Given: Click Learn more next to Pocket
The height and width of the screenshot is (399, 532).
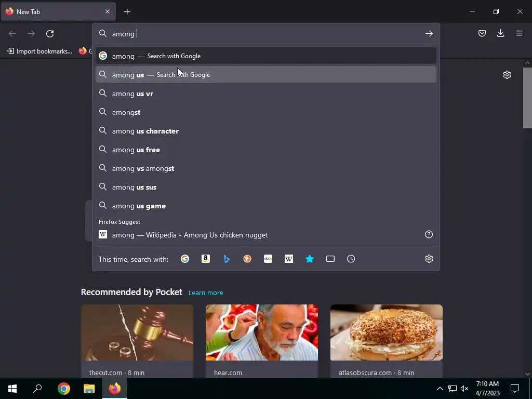Looking at the screenshot, I should pyautogui.click(x=206, y=292).
